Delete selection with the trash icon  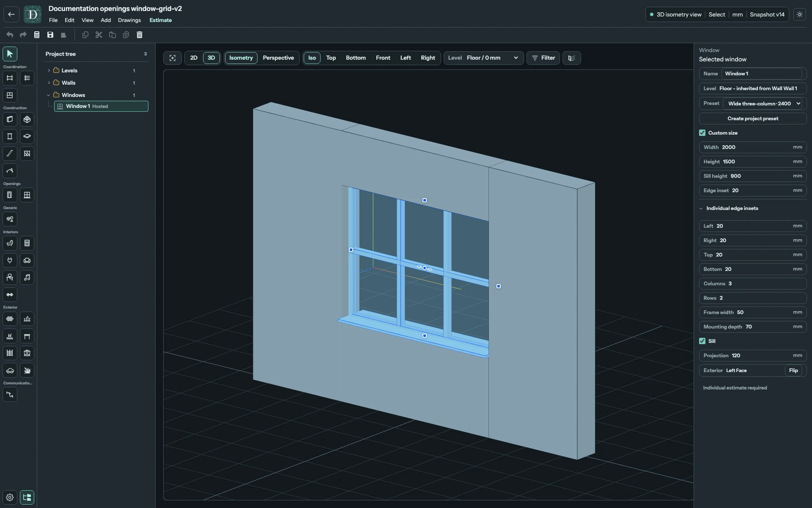pos(140,35)
